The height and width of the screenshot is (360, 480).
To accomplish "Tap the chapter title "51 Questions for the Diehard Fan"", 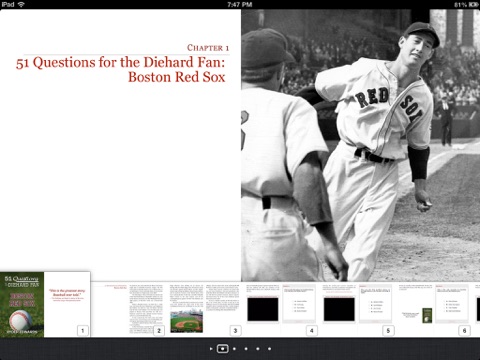I will (x=120, y=62).
